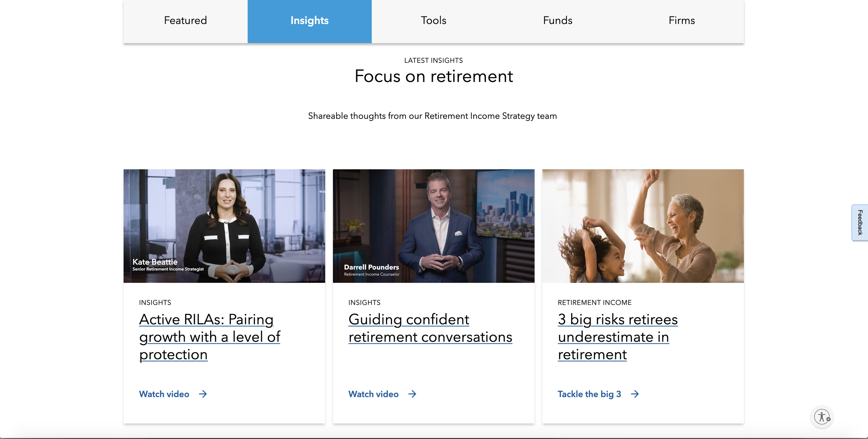Viewport: 868px width, 439px height.
Task: Click arrow next to Tackle the big 3
Action: (635, 394)
